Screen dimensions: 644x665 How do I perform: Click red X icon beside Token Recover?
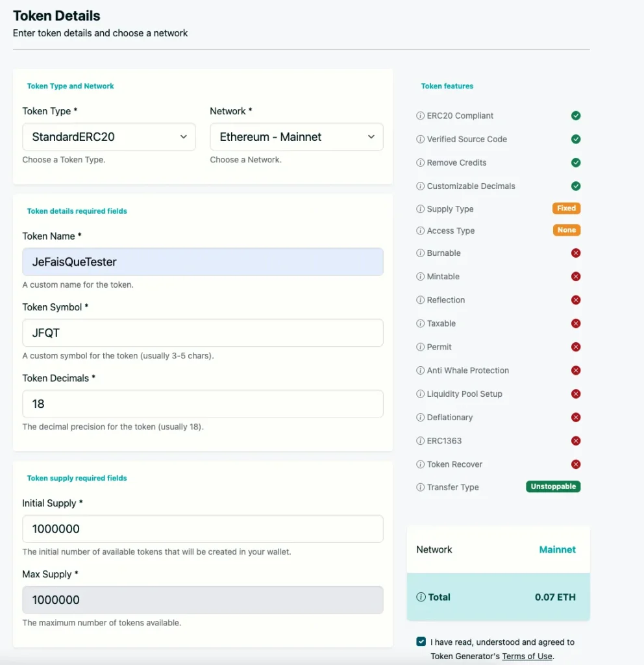pos(575,464)
